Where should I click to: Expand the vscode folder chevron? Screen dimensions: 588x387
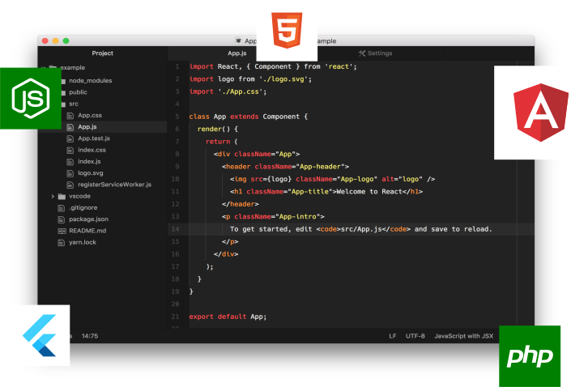[x=53, y=196]
